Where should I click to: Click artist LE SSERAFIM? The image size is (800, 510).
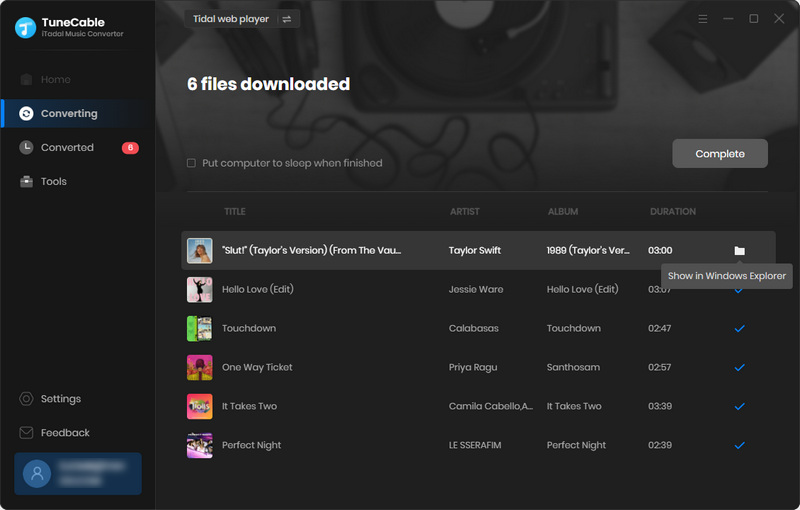pos(475,445)
